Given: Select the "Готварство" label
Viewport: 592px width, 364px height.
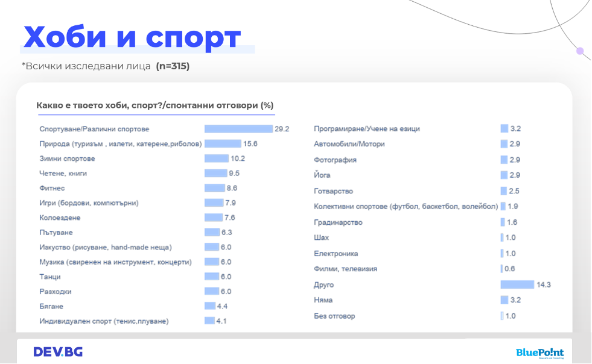Looking at the screenshot, I should pos(334,191).
